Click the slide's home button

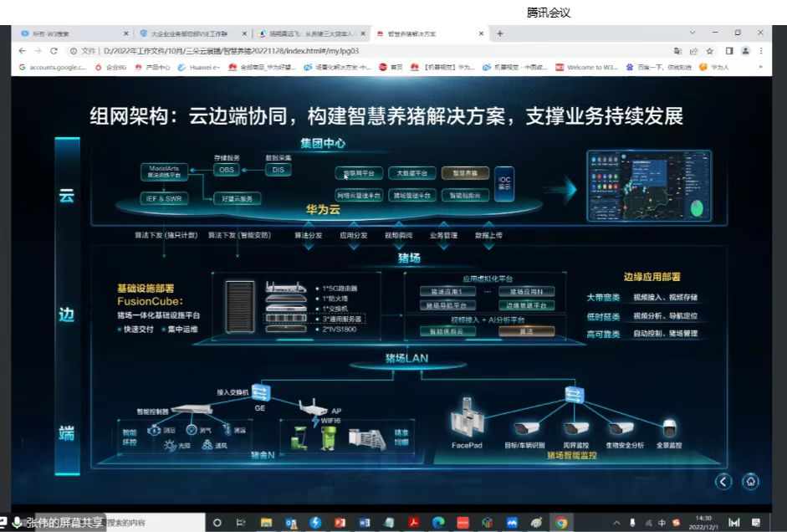[x=751, y=482]
